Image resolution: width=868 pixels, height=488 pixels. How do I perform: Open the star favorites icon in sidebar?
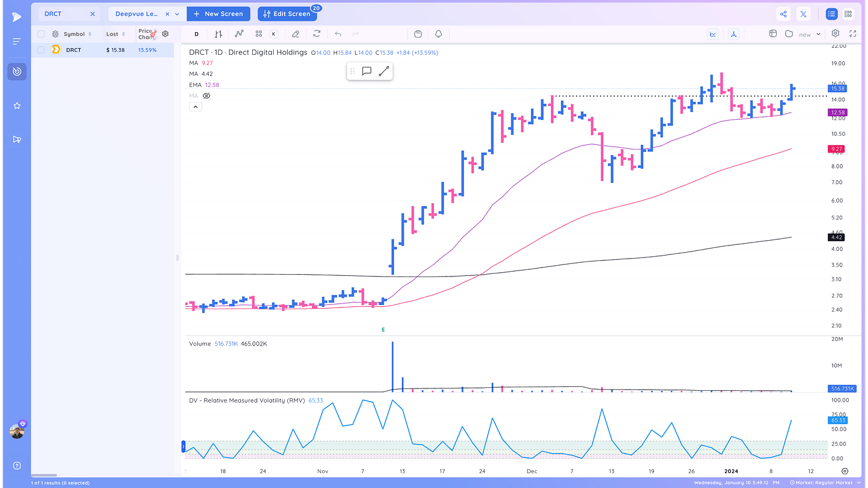tap(17, 105)
